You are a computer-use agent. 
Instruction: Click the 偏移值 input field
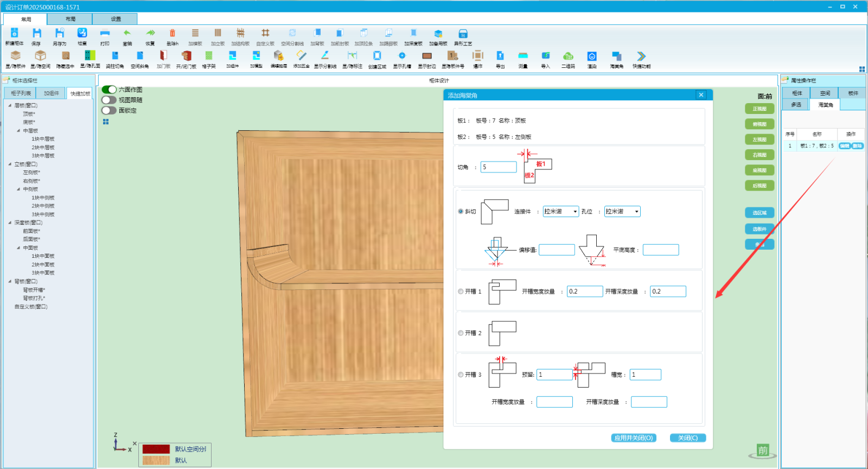[x=557, y=250]
